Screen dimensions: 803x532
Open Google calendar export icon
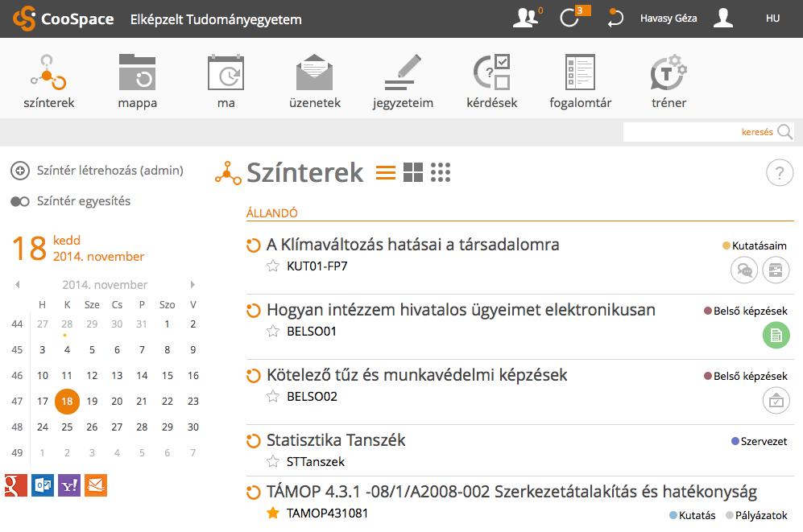[16, 485]
